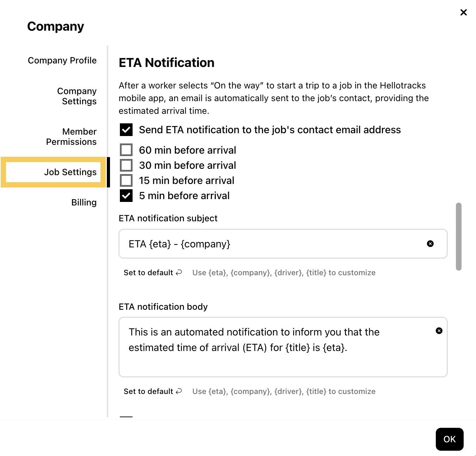Click the settings panel vertical scrollbar
The width and height of the screenshot is (476, 456).
458,236
